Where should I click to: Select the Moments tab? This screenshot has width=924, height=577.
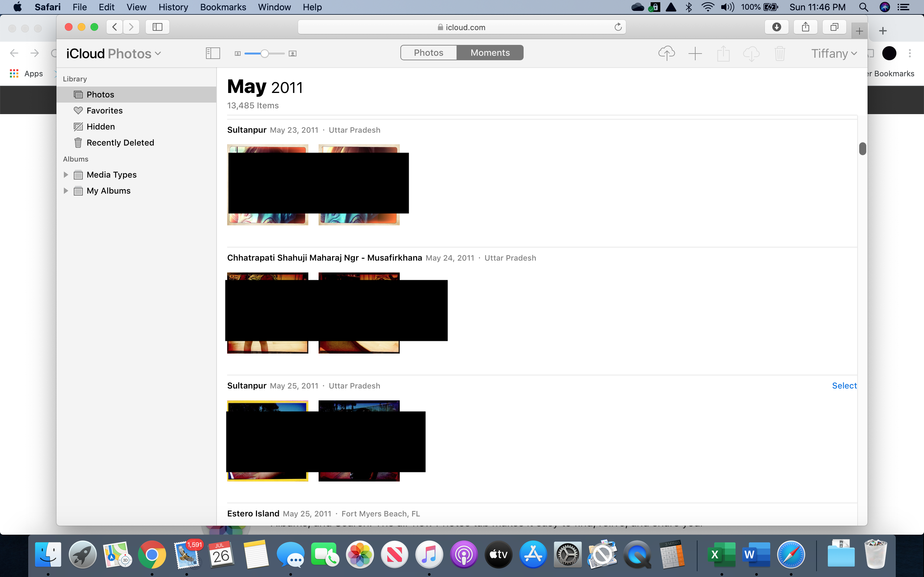pyautogui.click(x=490, y=53)
